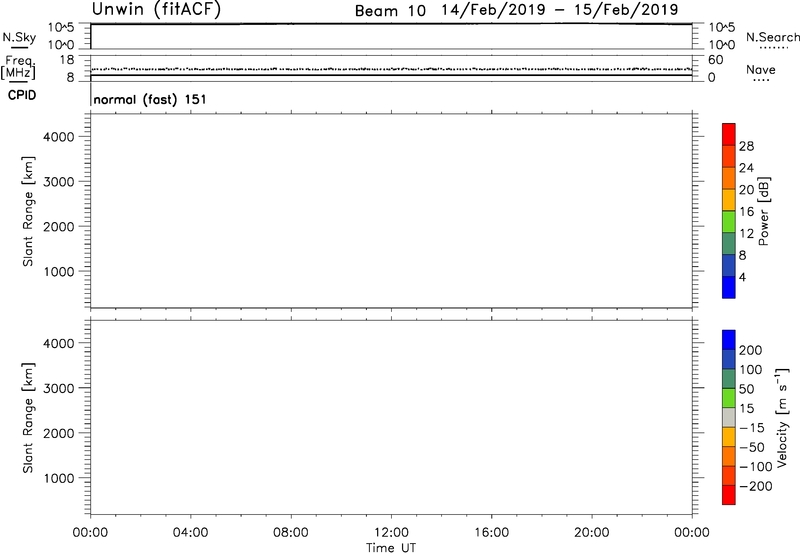Click the "2000" tick in the power panel

(x=59, y=226)
